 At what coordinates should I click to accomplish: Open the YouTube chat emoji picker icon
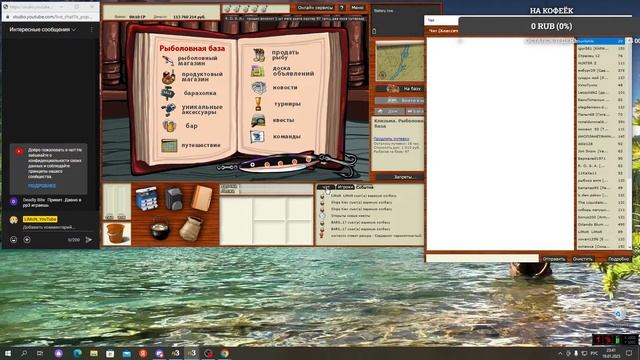pos(13,240)
